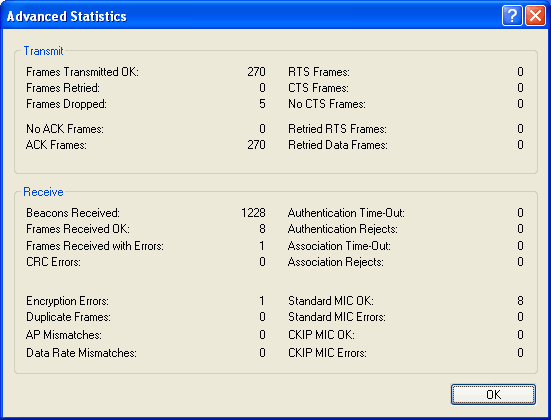Click the Standard MIC OK label
This screenshot has width=551, height=420.
[x=331, y=301]
